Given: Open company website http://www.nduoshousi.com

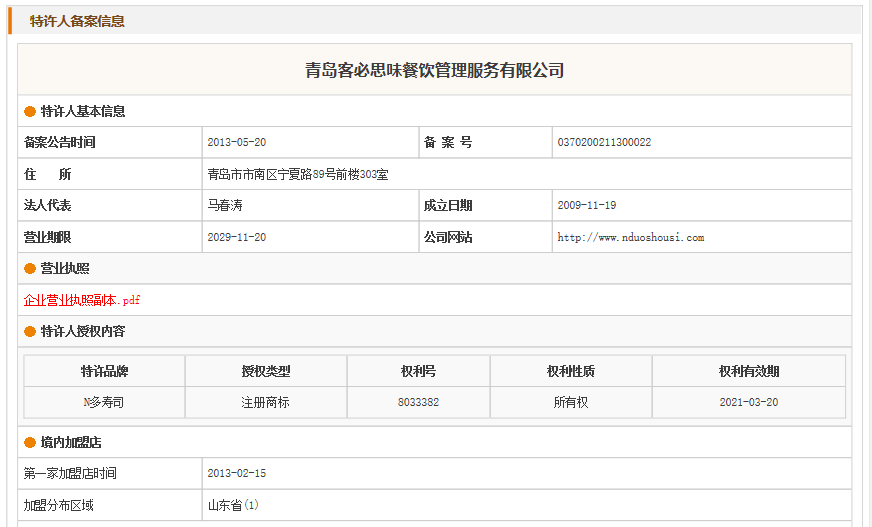Looking at the screenshot, I should pyautogui.click(x=630, y=237).
